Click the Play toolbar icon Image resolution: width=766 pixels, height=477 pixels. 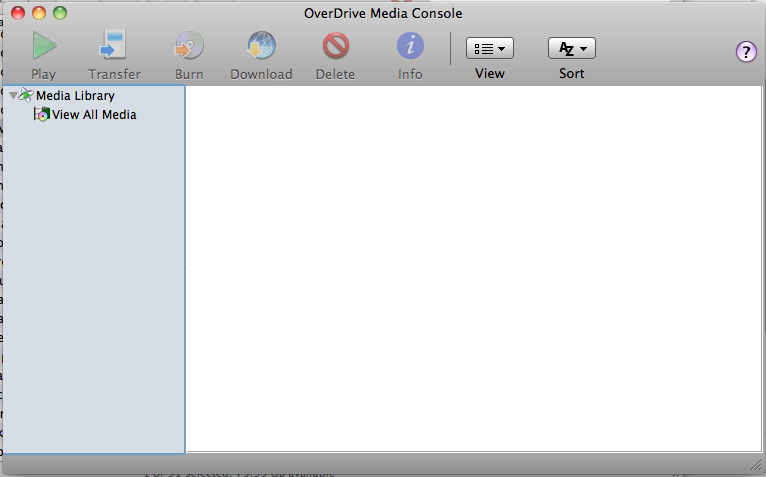point(44,45)
